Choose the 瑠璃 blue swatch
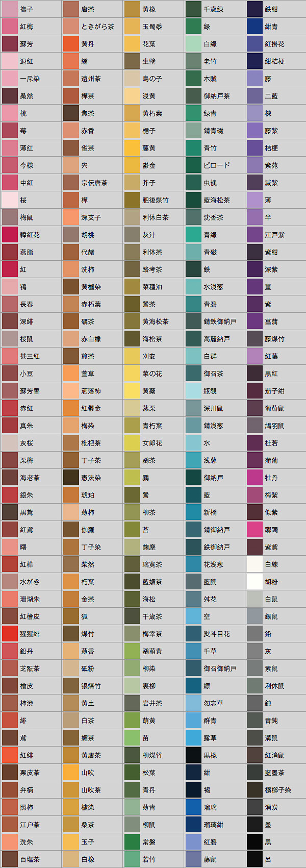This screenshot has height=868, width=306. (193, 807)
